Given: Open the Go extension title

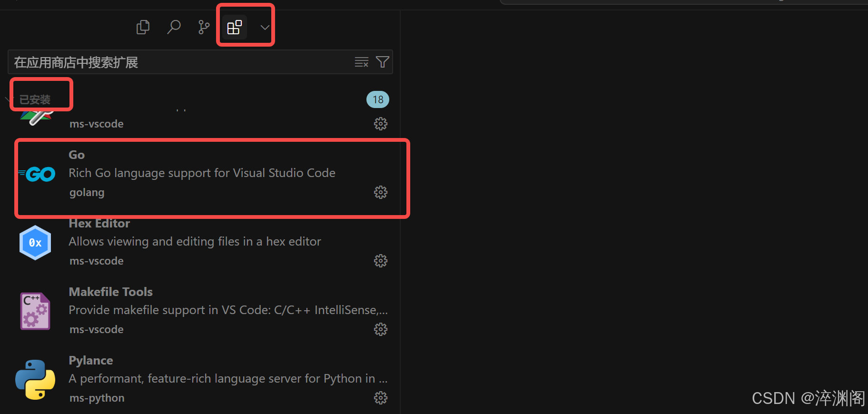Looking at the screenshot, I should [77, 155].
